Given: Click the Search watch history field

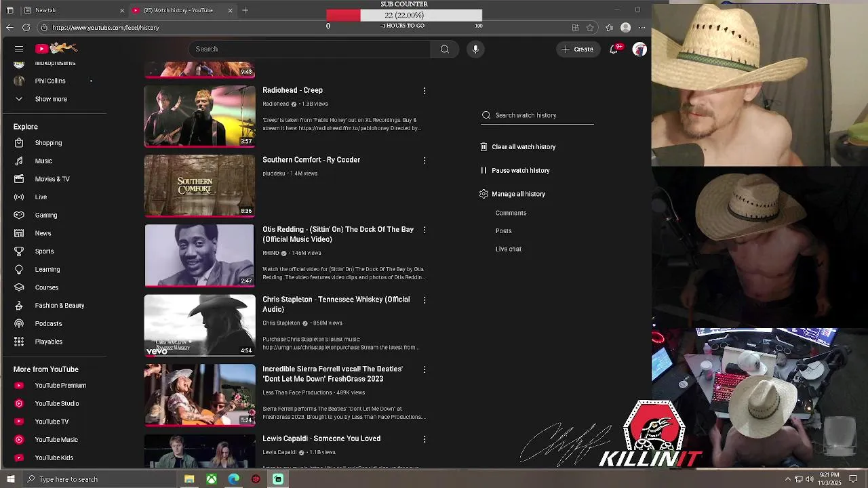Looking at the screenshot, I should coord(537,115).
